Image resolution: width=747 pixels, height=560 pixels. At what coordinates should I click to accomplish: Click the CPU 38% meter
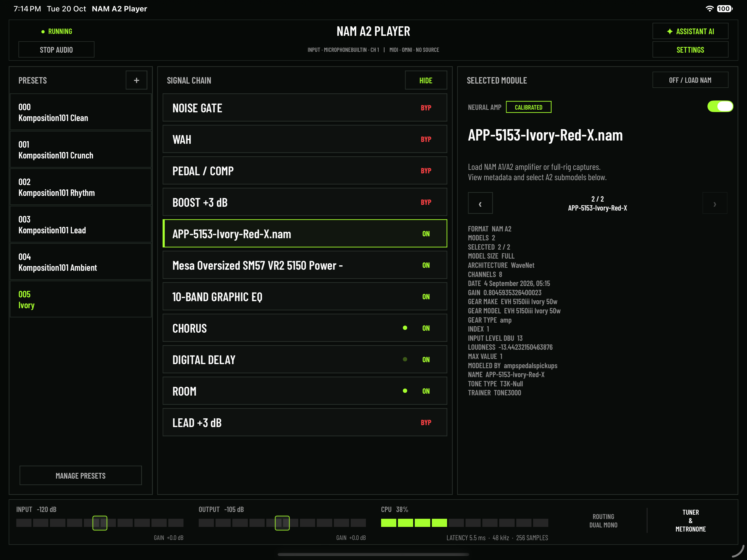click(464, 523)
